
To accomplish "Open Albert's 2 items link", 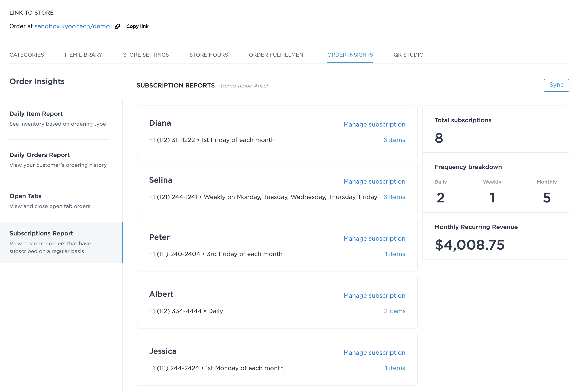I will click(394, 311).
